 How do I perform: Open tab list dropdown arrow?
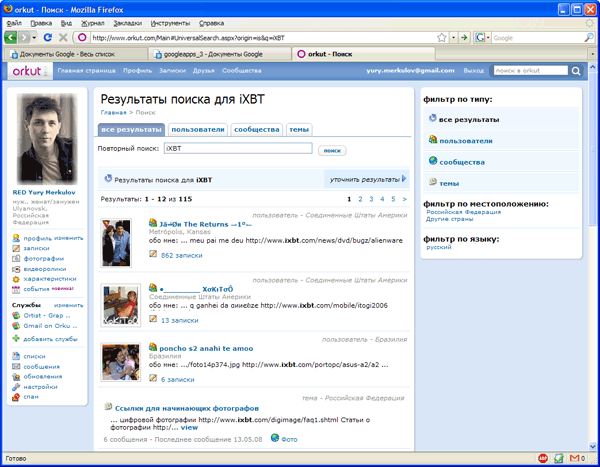pos(593,54)
